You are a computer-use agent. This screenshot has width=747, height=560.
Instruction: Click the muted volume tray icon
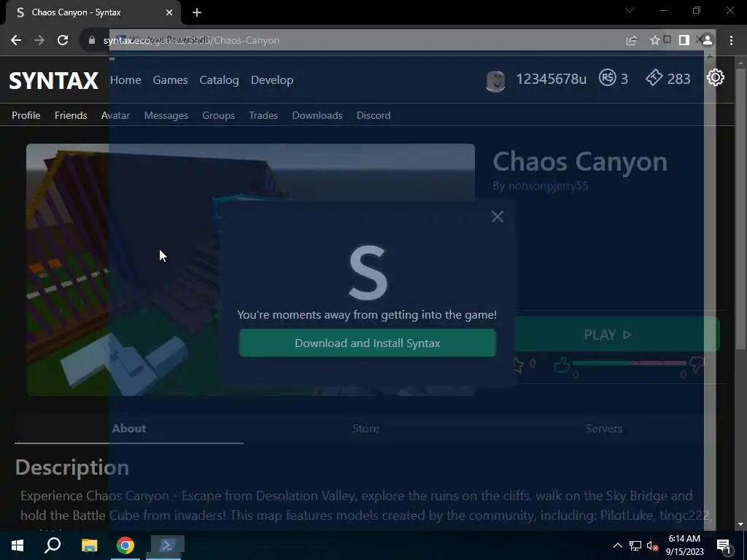coord(653,545)
